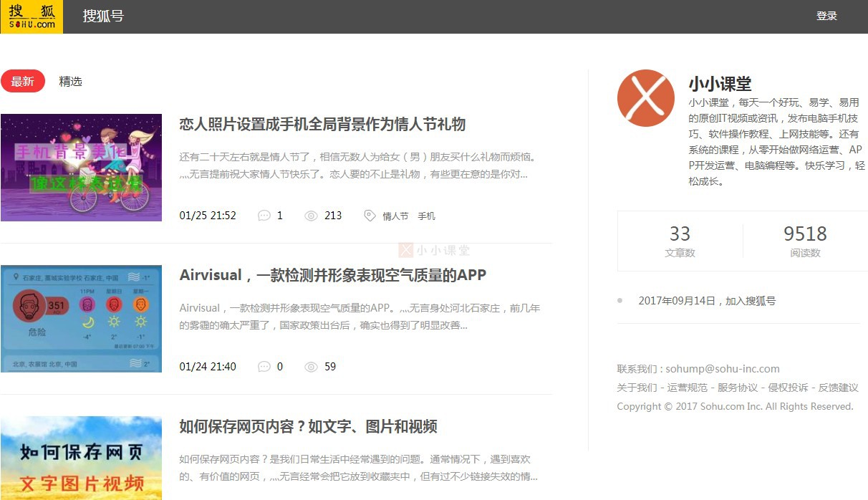The width and height of the screenshot is (868, 500).
Task: Click the 小小课堂 account description paragraph
Action: click(777, 142)
